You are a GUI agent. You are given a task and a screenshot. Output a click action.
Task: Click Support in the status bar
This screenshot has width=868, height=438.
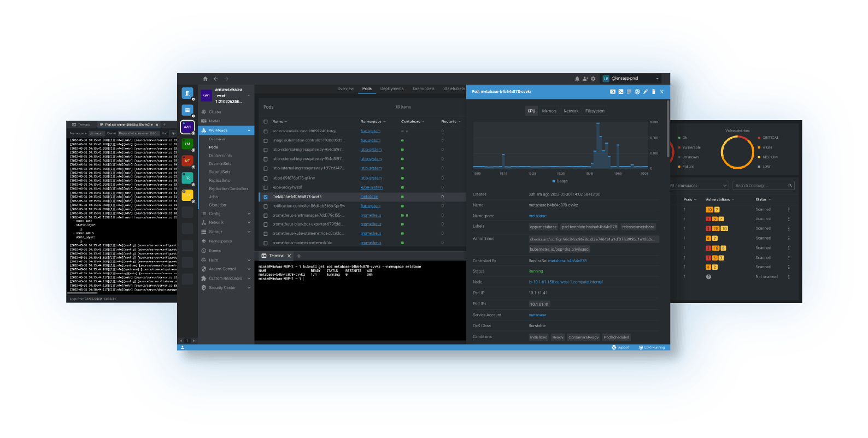tap(620, 347)
